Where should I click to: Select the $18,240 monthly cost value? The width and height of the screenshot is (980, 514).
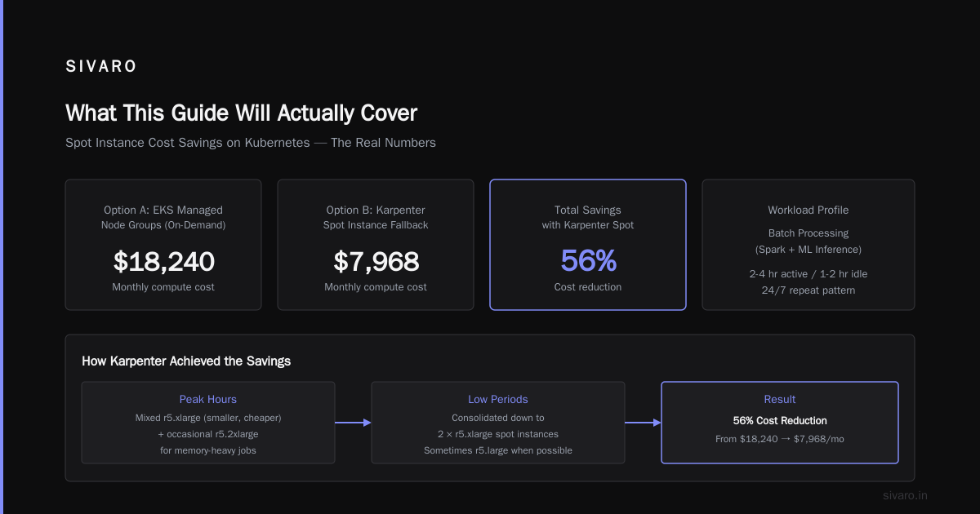pos(163,261)
